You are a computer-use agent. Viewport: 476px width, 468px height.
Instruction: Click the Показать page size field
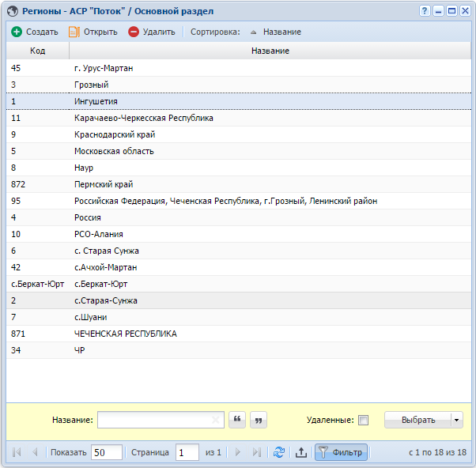point(107,452)
